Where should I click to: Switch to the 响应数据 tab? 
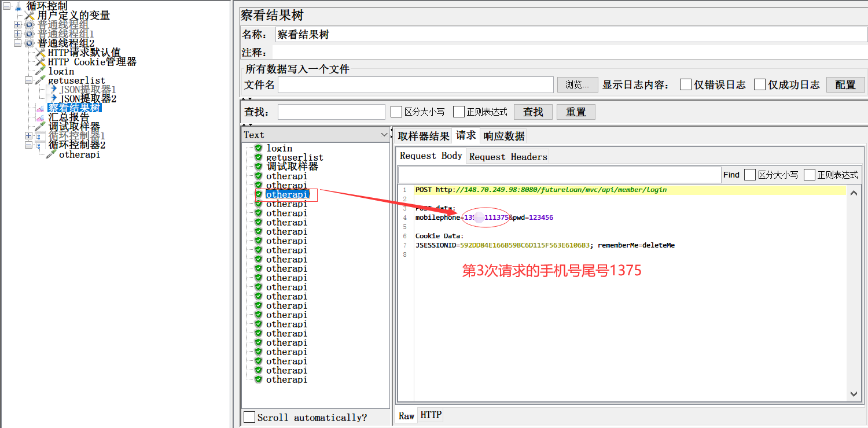pos(504,136)
